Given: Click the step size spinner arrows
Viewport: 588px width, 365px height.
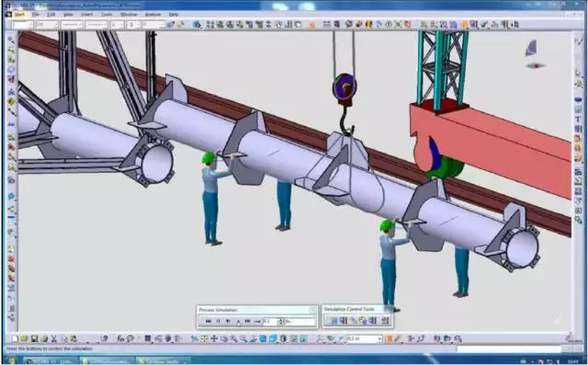Looking at the screenshot, I should (281, 321).
